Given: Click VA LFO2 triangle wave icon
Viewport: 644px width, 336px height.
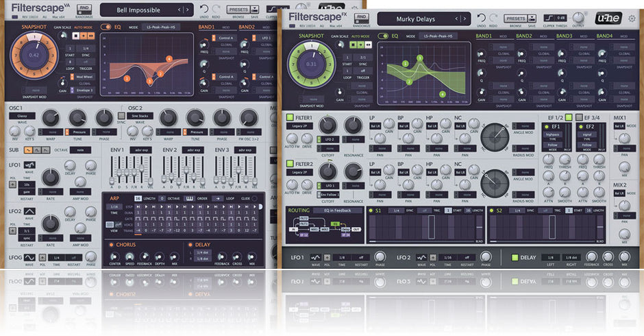Looking at the screenshot, I should pos(29,211).
